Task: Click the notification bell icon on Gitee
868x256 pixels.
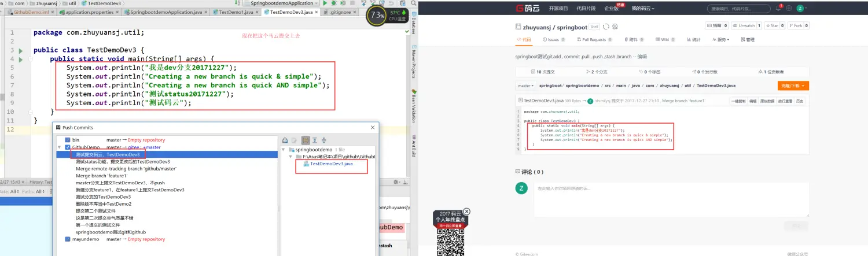Action: coord(779,8)
